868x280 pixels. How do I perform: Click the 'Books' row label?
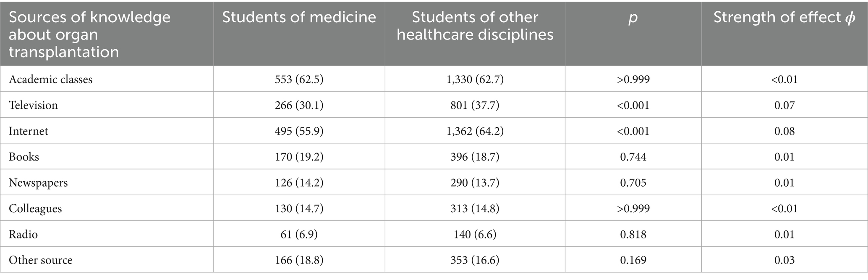tap(24, 157)
